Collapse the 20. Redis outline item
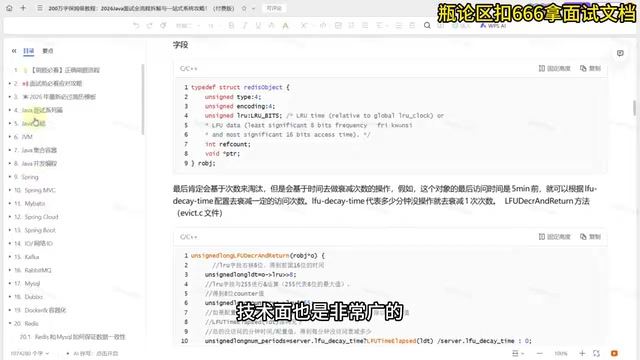640x360 pixels. coord(10,323)
